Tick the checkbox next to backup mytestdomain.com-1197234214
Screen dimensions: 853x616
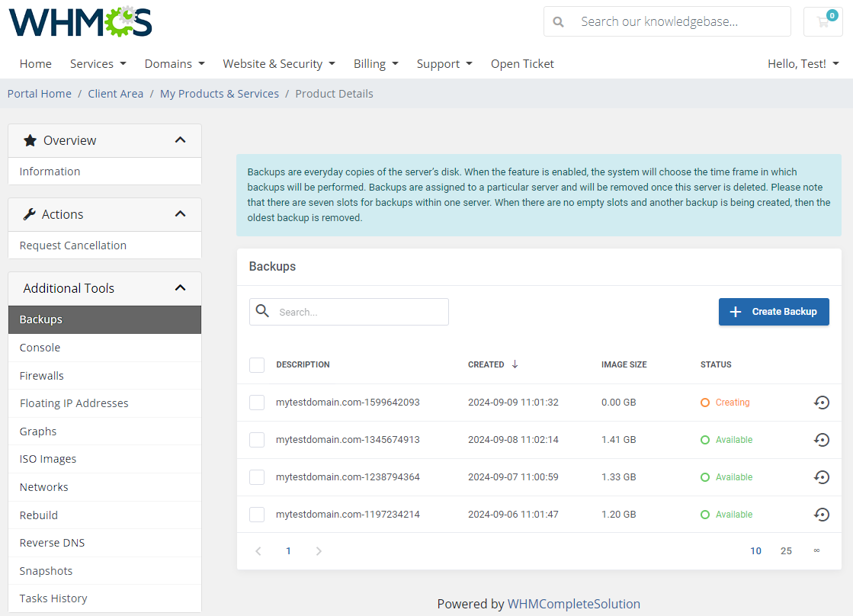click(x=256, y=514)
